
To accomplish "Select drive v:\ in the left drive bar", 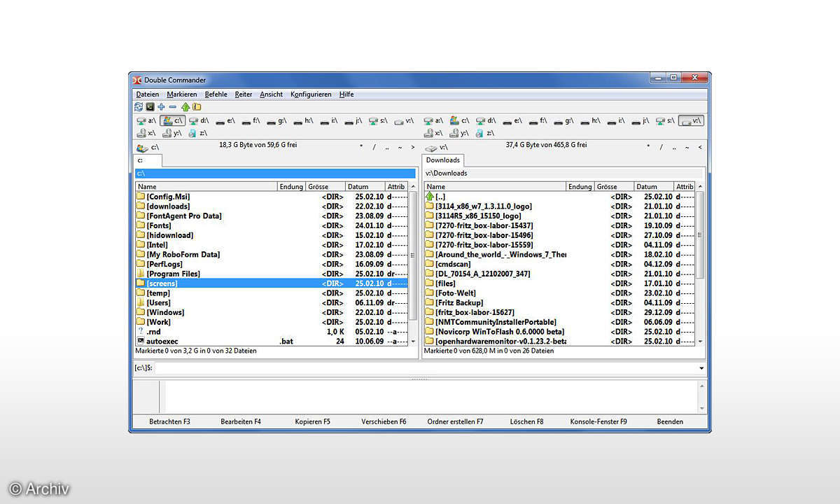I will tap(404, 121).
